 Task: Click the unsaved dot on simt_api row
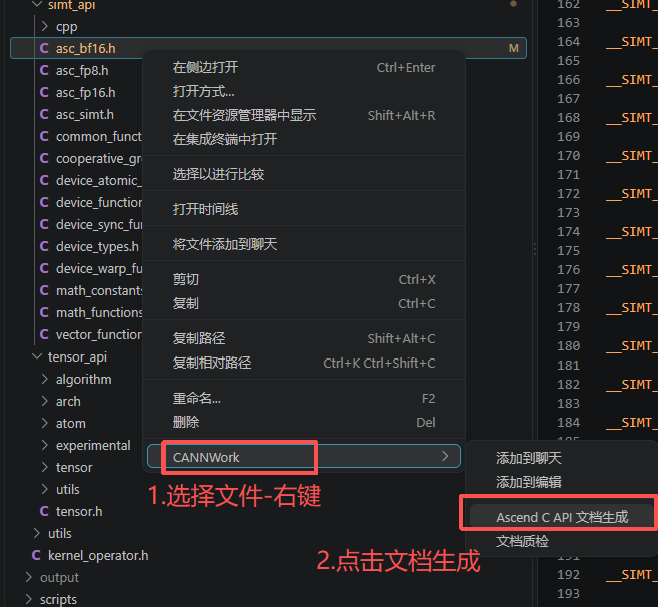(x=513, y=4)
